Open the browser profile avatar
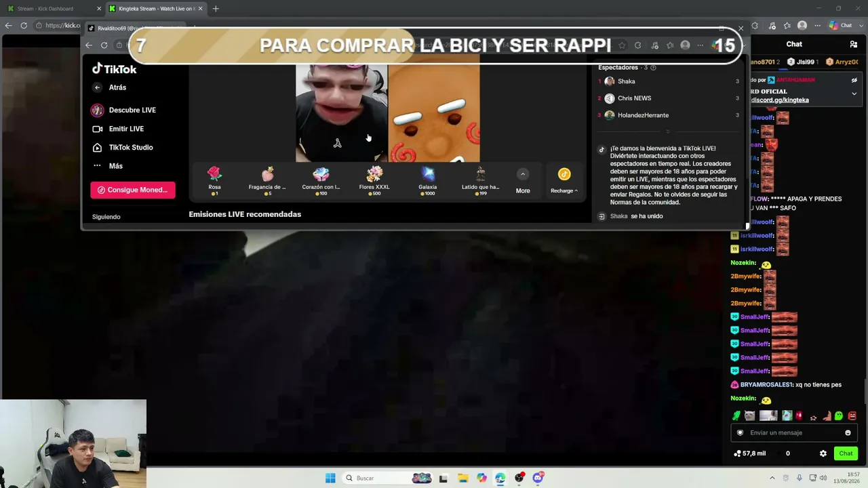868x488 pixels. (802, 26)
